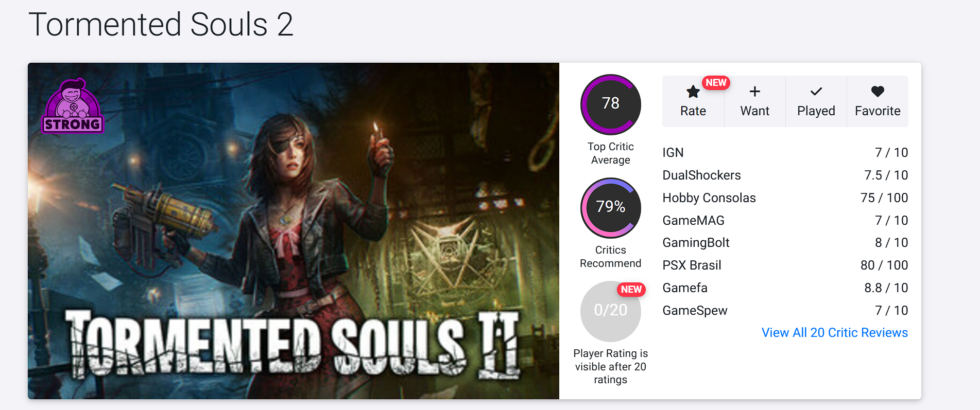Open View All 20 Critic Reviews link
This screenshot has width=980, height=410.
pos(834,333)
